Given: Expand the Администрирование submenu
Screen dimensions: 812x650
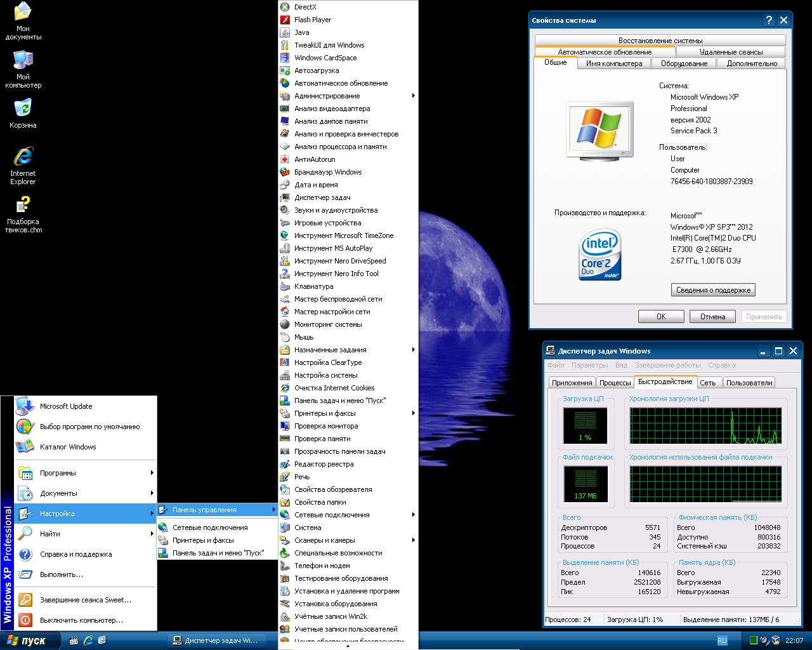Looking at the screenshot, I should pyautogui.click(x=348, y=96).
